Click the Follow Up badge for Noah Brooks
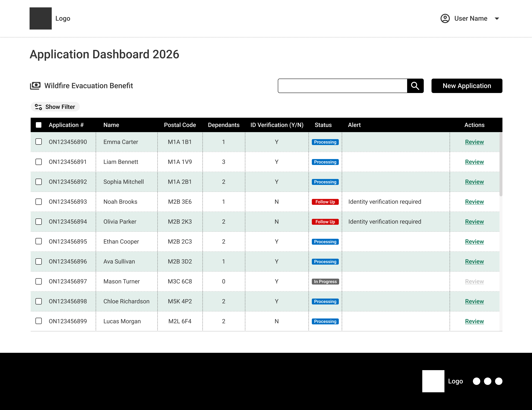 325,202
